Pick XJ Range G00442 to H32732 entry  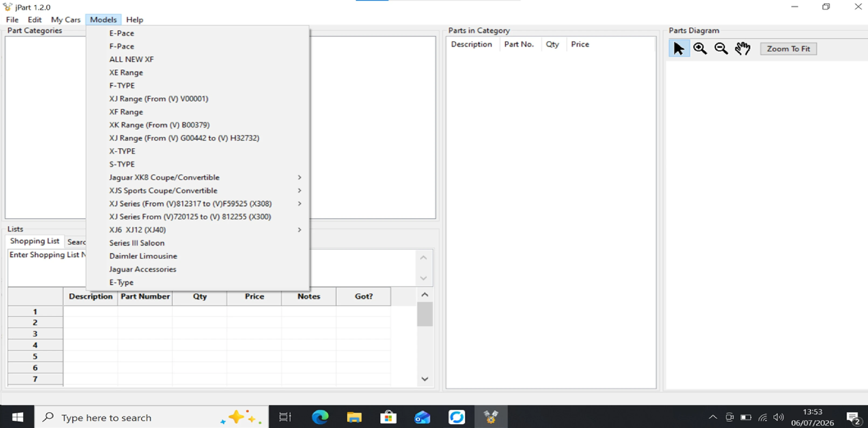[198, 138]
